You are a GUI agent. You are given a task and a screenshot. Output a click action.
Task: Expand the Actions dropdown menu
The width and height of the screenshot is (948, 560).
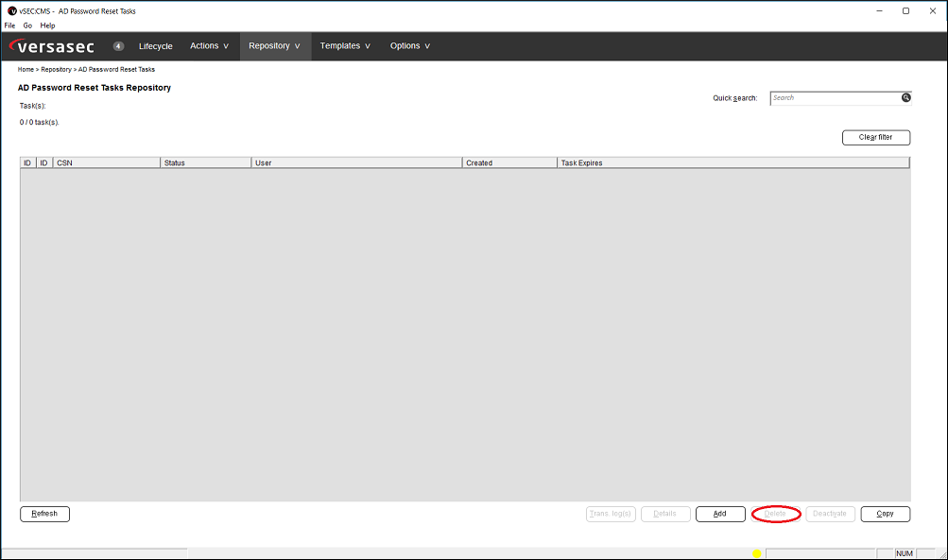point(209,46)
